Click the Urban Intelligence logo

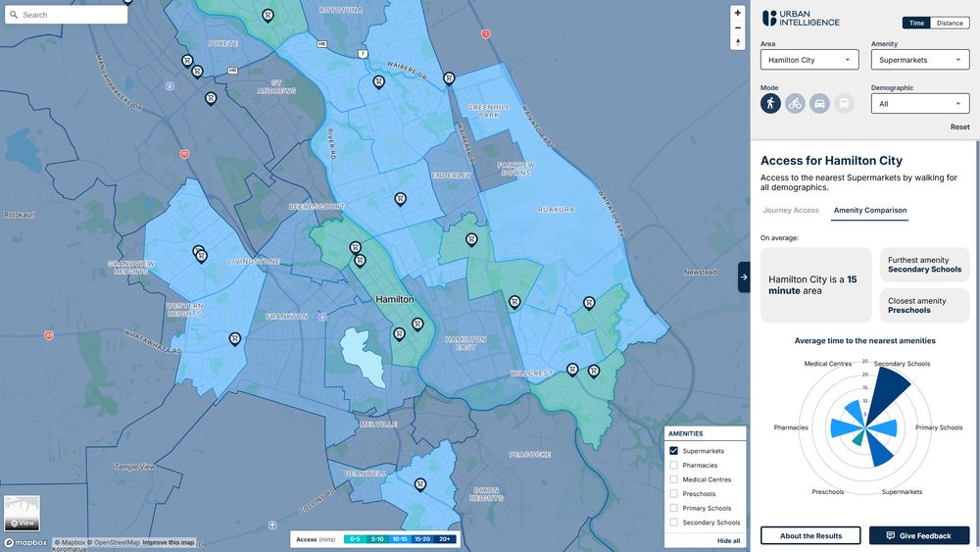tap(801, 18)
